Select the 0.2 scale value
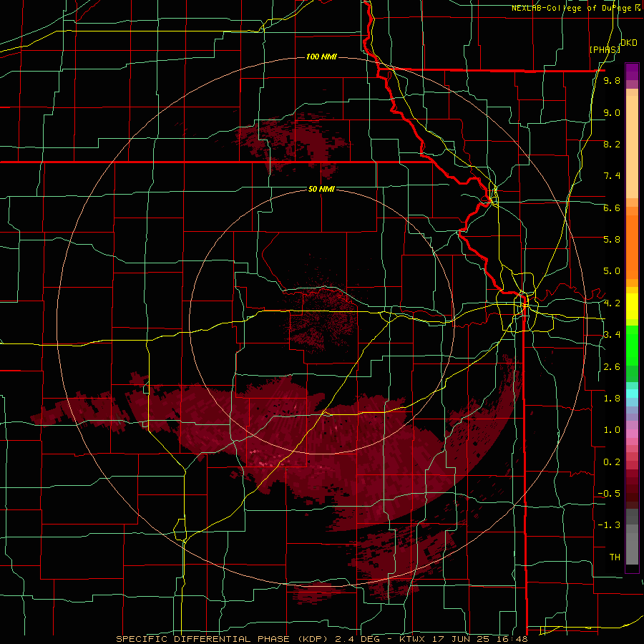644x644 pixels. pyautogui.click(x=612, y=462)
